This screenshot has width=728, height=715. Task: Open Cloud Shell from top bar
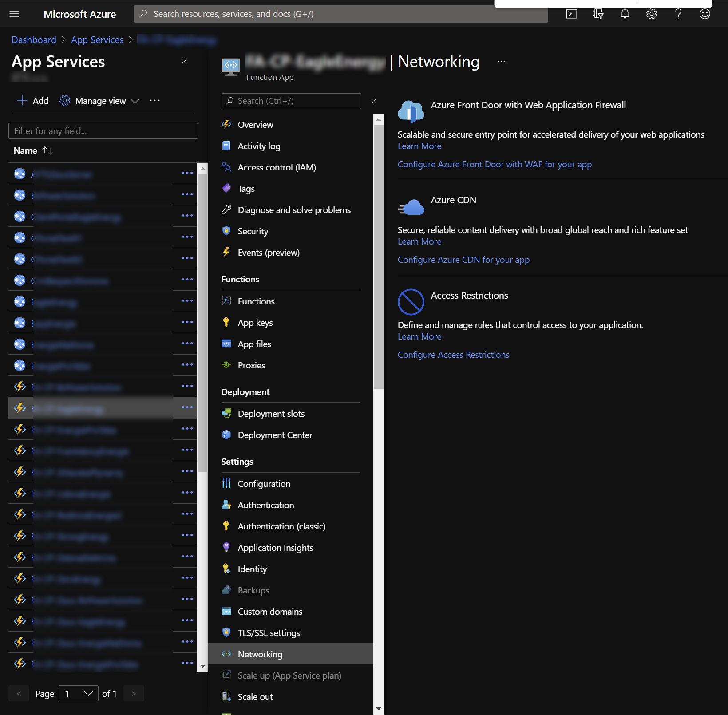pos(572,14)
